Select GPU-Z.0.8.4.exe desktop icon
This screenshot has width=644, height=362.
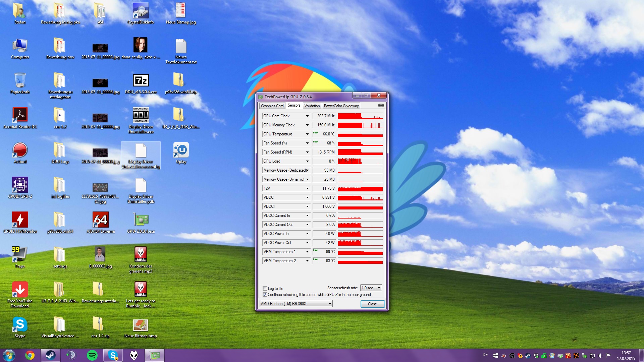click(141, 220)
